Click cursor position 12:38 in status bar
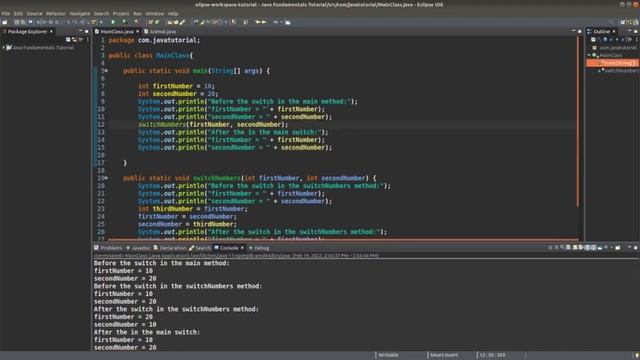The height and width of the screenshot is (360, 640). pos(492,355)
